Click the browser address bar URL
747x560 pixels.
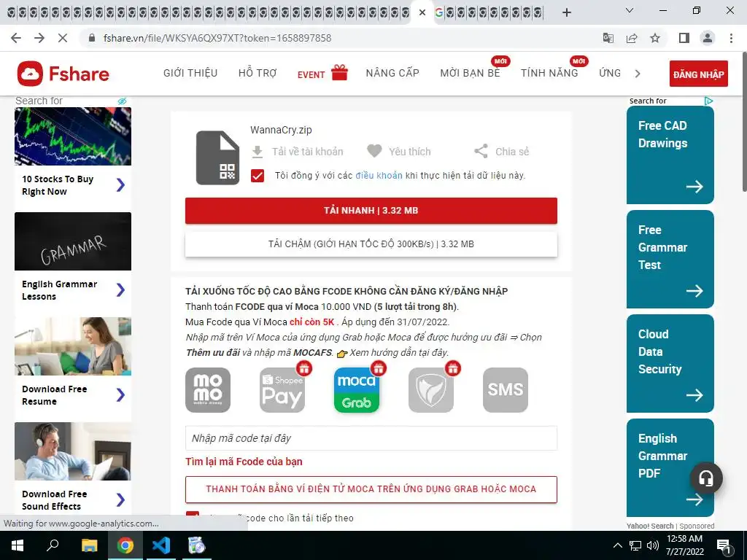tap(217, 38)
